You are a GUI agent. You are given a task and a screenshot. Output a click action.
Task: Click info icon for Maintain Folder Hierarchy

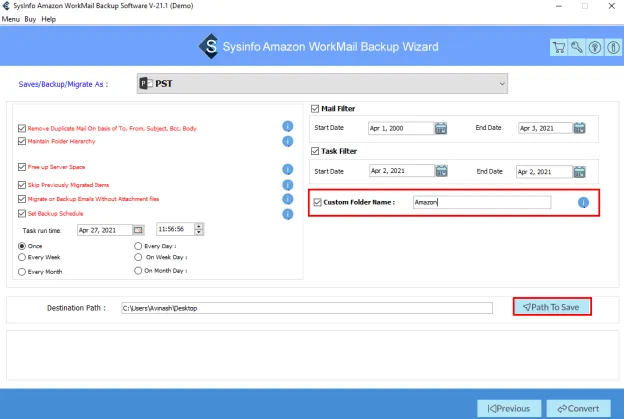click(x=287, y=141)
